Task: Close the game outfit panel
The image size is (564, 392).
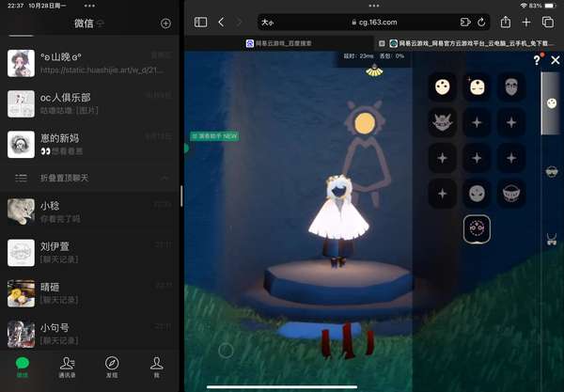Action: (555, 60)
